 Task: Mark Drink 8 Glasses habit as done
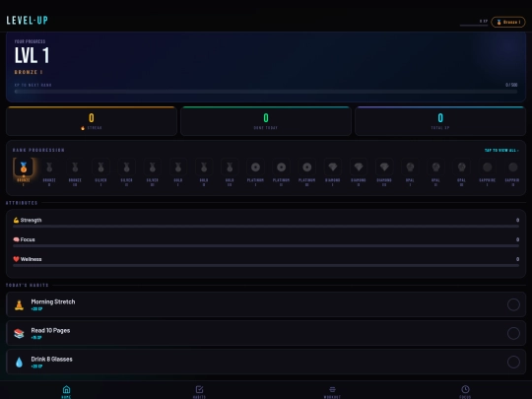click(513, 362)
